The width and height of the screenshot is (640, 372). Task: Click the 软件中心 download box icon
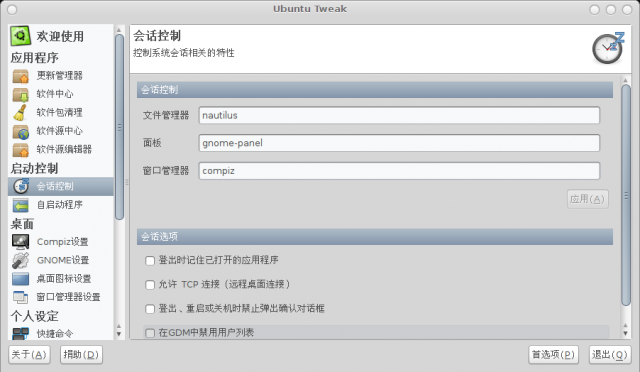(x=20, y=94)
